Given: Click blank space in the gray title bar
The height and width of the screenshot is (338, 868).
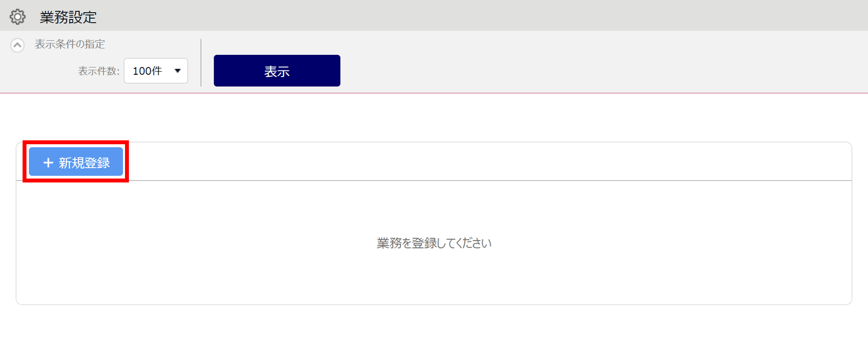Looking at the screenshot, I should tap(477, 16).
